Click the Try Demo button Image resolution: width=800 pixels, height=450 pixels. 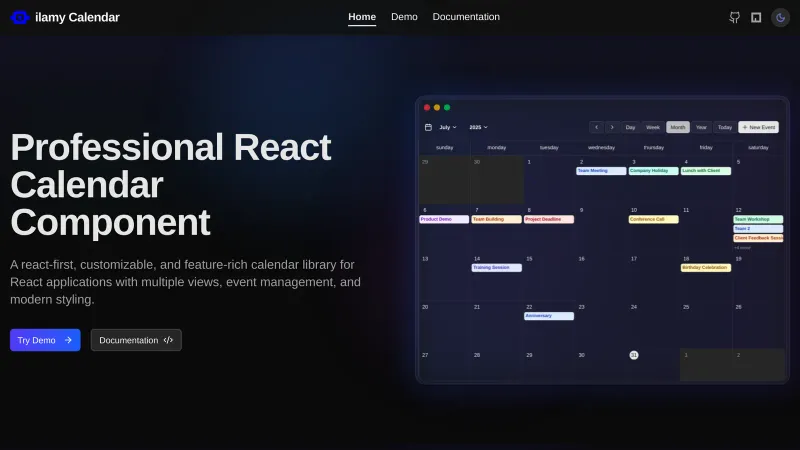pyautogui.click(x=45, y=340)
